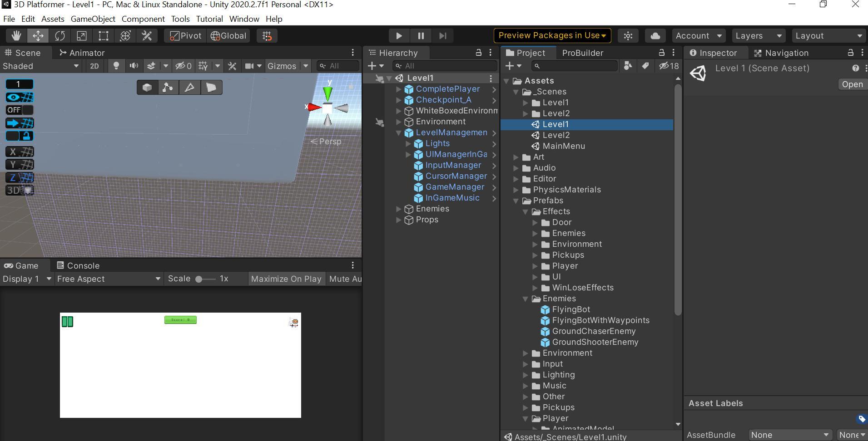The image size is (868, 441).
Task: Select FlyingBot prefab in Project
Action: (570, 309)
